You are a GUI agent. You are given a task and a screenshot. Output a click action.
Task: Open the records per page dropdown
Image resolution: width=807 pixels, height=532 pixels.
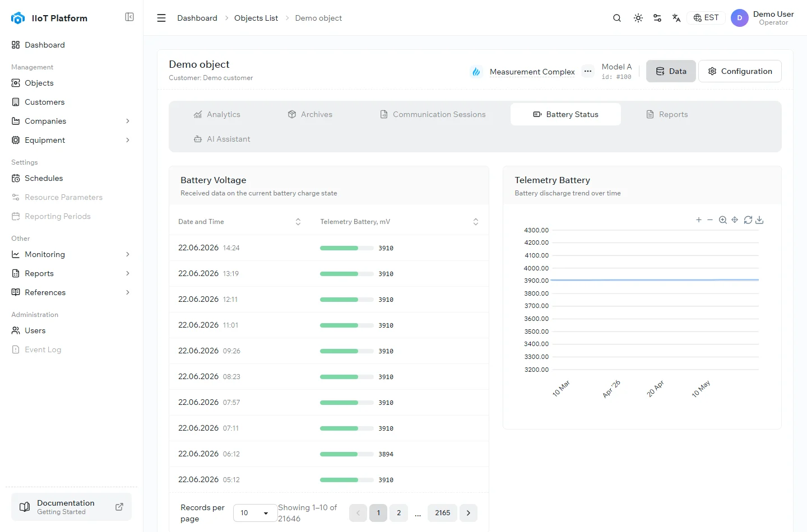pyautogui.click(x=255, y=513)
